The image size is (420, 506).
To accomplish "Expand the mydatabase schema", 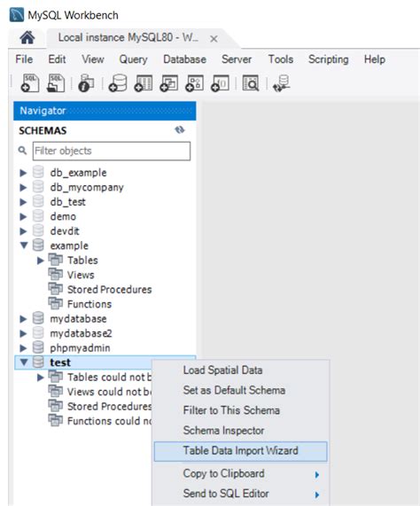I will tap(23, 319).
